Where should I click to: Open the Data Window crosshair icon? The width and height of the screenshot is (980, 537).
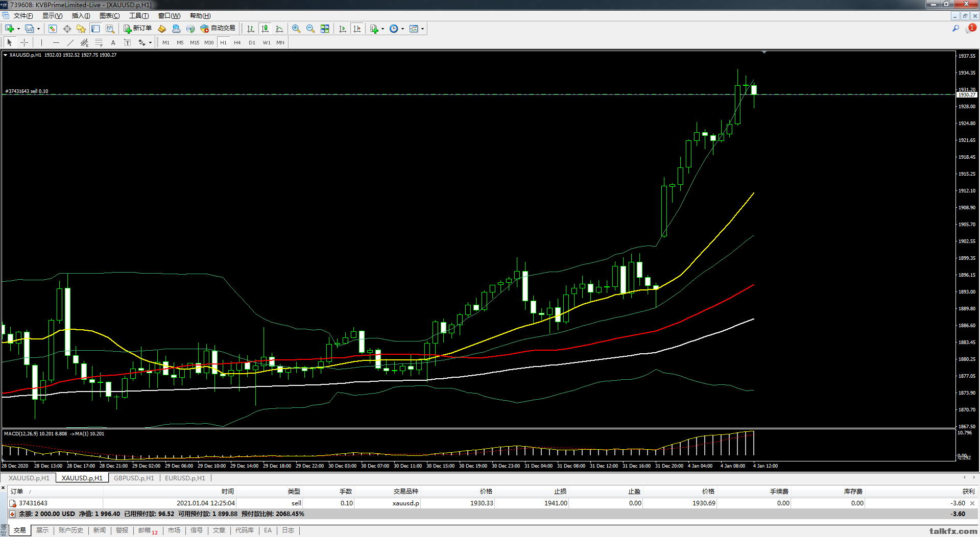click(x=67, y=29)
